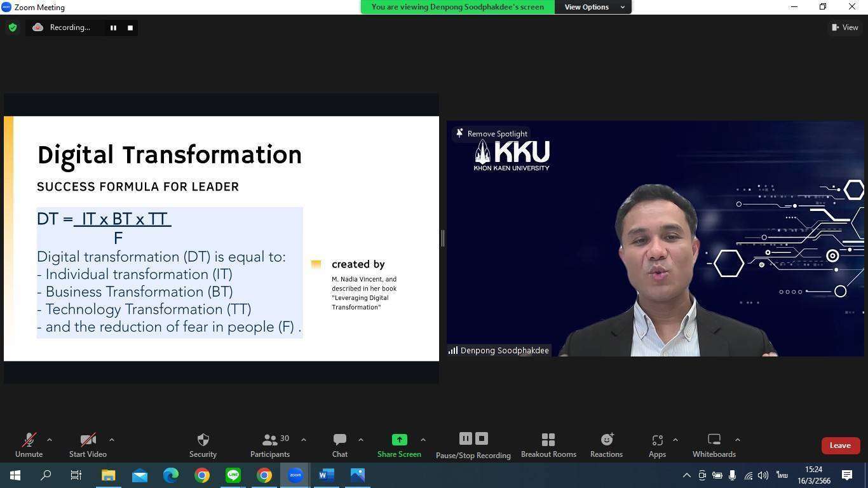Expand Share Screen options caret

423,440
